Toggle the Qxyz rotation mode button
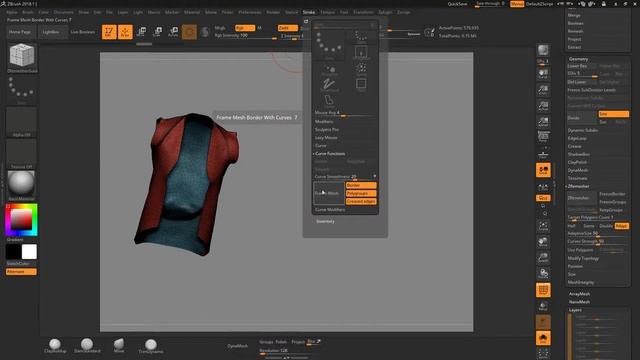640x360 pixels. [543, 198]
